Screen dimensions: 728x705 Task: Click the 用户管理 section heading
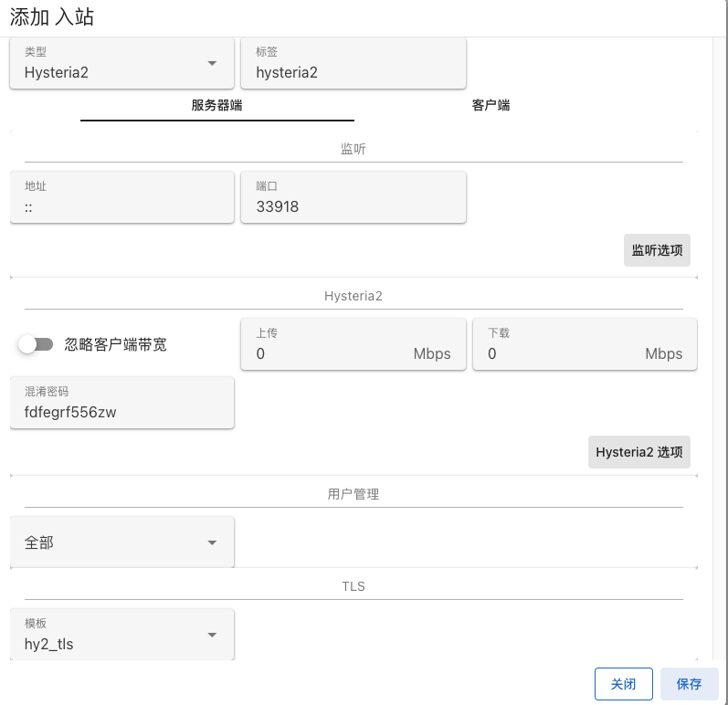(353, 494)
